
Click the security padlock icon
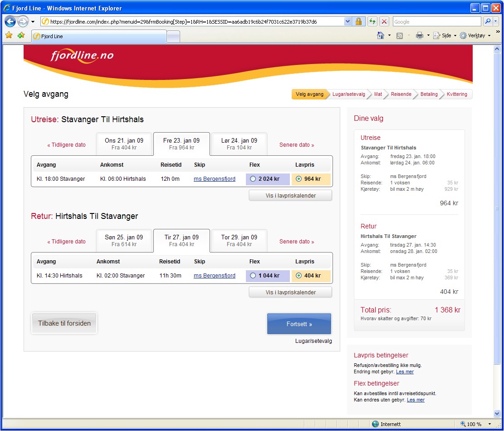pyautogui.click(x=358, y=21)
